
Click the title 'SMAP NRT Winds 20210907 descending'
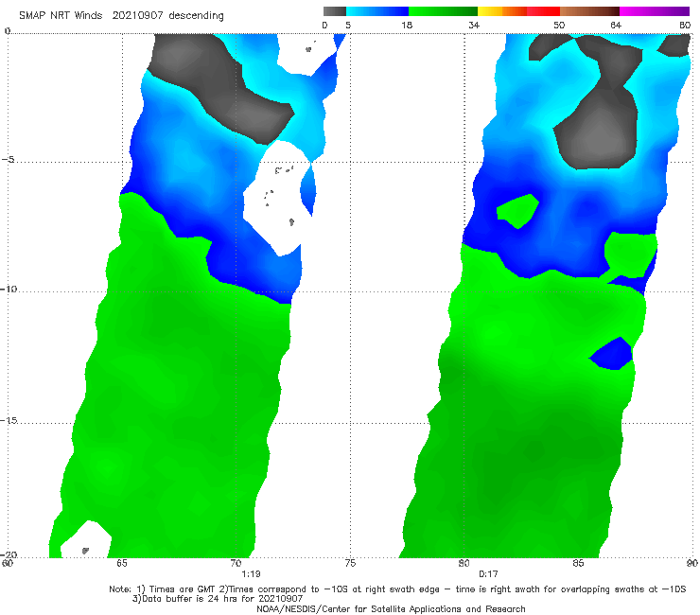(121, 16)
